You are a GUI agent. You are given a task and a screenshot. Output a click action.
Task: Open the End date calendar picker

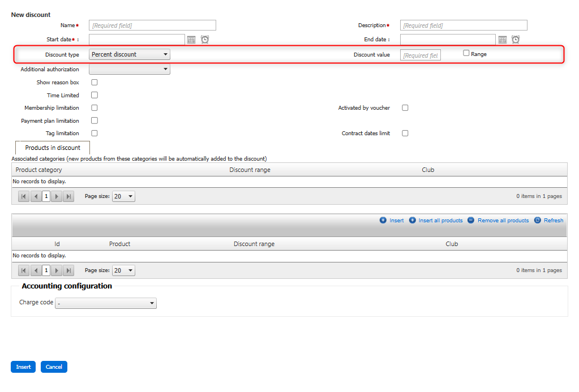coord(503,40)
